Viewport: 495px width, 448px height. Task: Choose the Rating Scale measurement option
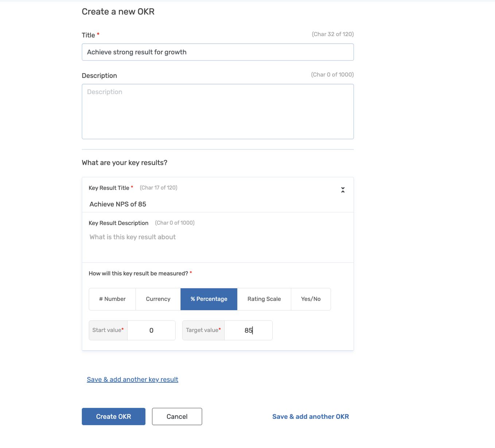[x=264, y=299]
